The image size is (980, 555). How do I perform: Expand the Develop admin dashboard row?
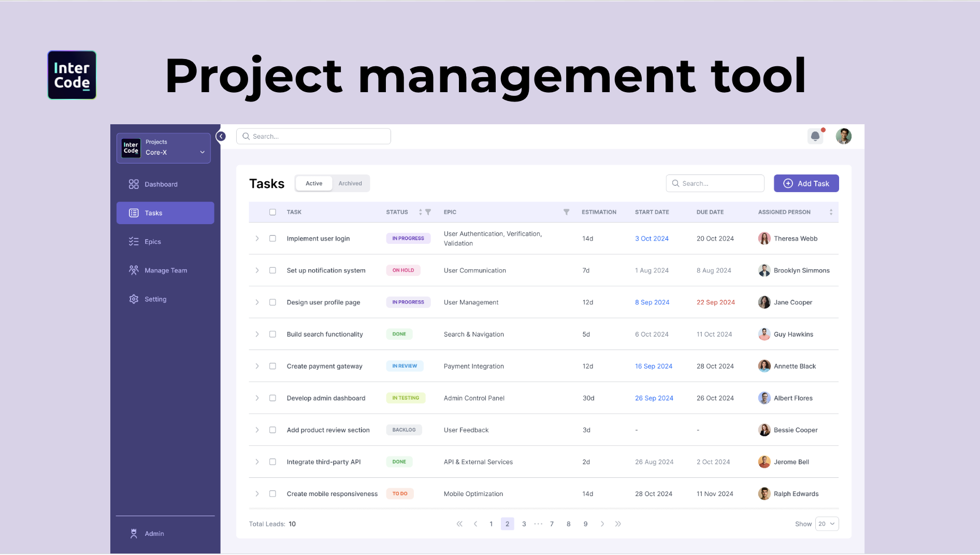[257, 398]
